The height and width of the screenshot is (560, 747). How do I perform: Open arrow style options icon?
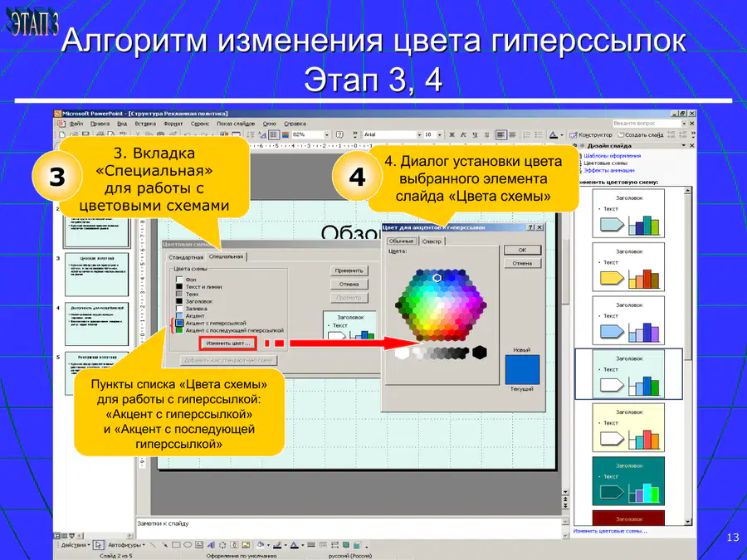(334, 545)
